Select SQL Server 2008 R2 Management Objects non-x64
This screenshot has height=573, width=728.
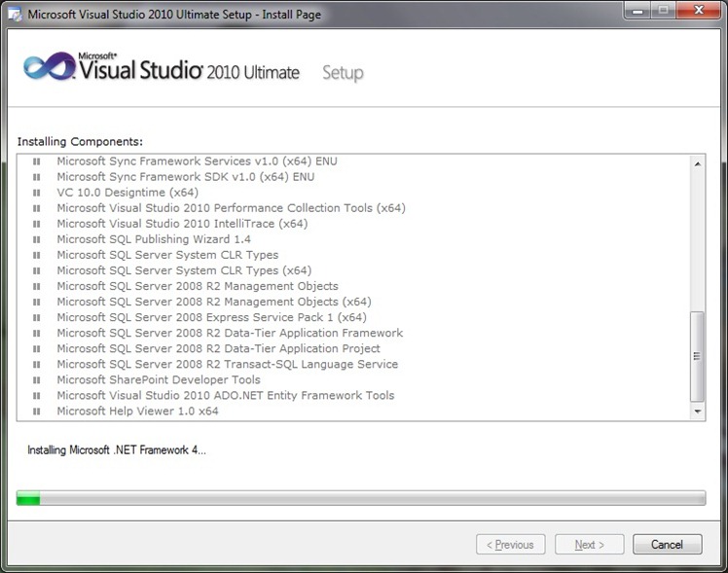198,286
